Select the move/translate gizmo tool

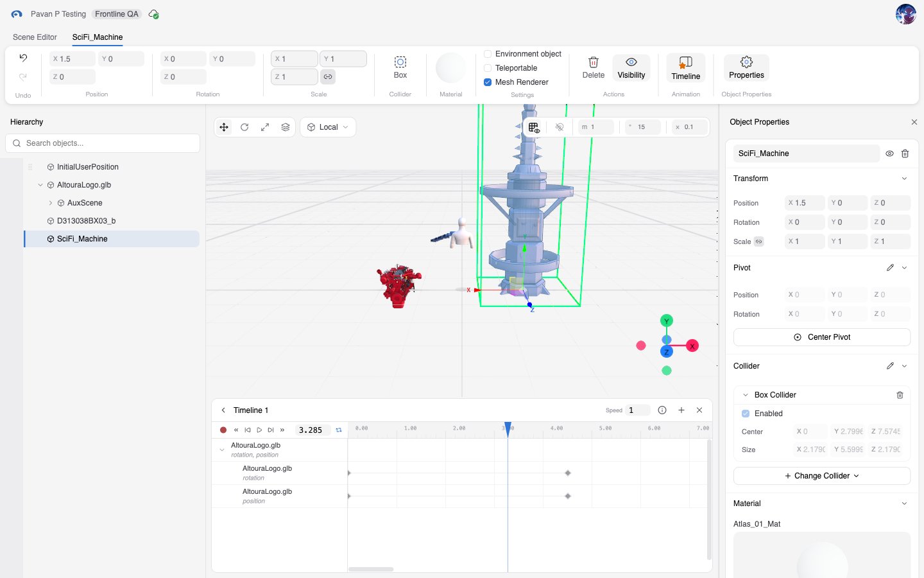click(x=224, y=127)
